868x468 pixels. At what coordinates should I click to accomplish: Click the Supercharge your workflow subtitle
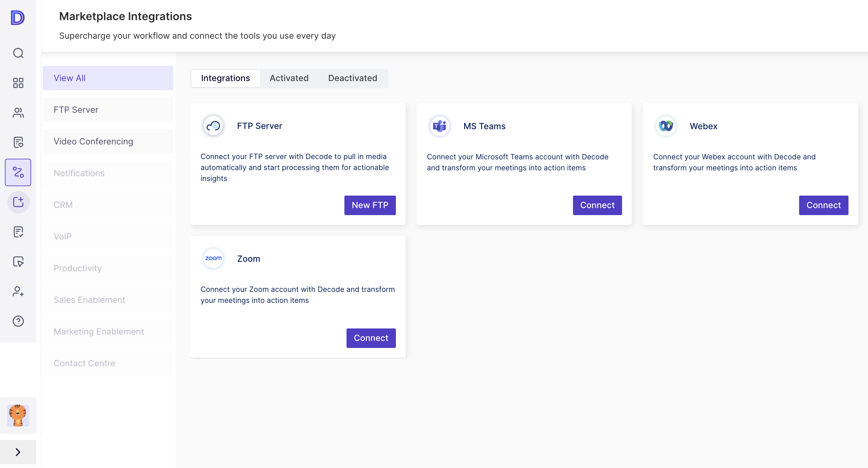point(197,36)
